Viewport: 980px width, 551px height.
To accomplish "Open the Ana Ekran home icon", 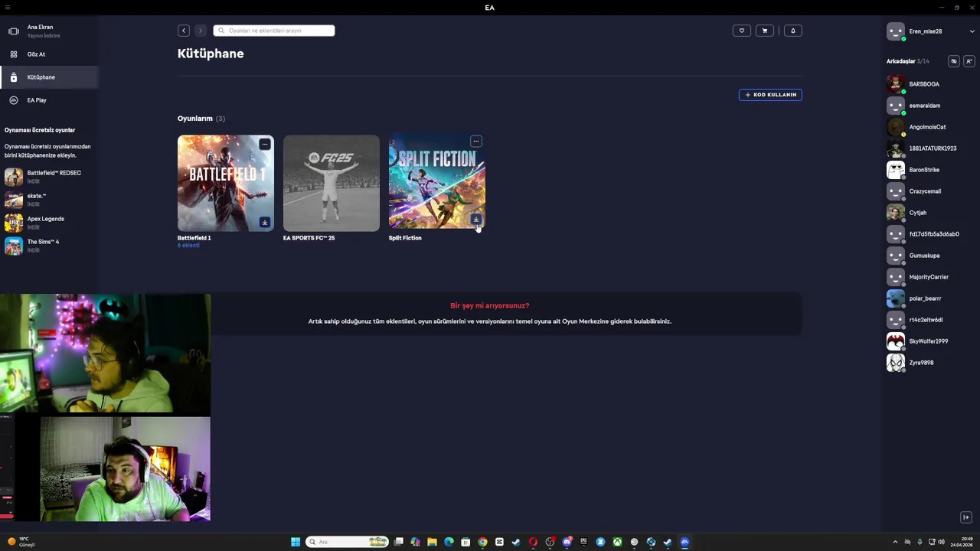I will click(13, 31).
